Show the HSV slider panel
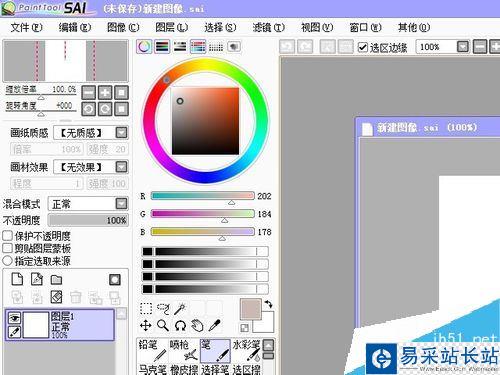This screenshot has height=375, width=500. (x=180, y=47)
